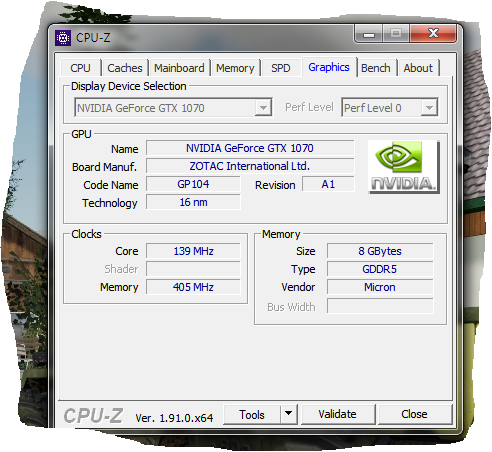Viewport: 492px width, 452px height.
Task: Click the empty Bus Width field
Action: pos(380,306)
